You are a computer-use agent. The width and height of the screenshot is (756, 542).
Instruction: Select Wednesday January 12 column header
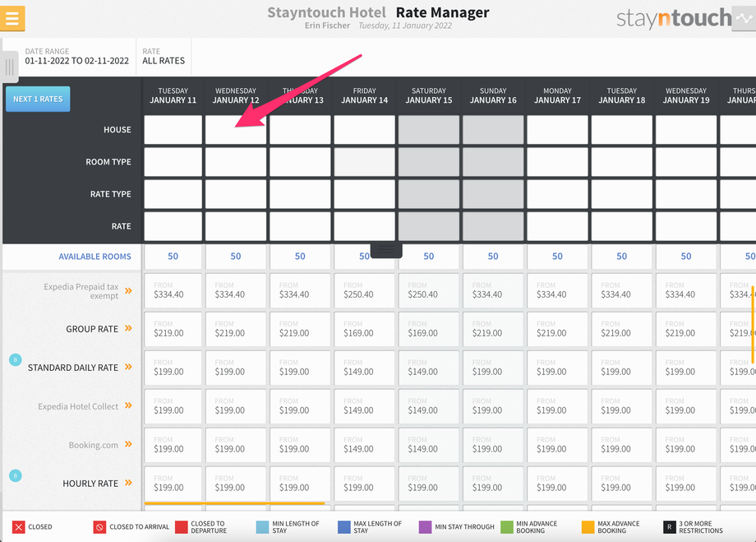236,95
